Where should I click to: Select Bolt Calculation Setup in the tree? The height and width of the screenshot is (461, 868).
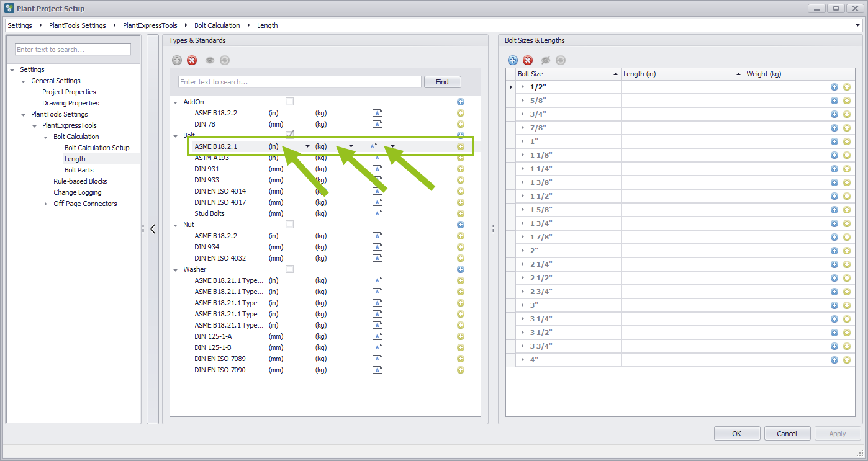click(97, 148)
